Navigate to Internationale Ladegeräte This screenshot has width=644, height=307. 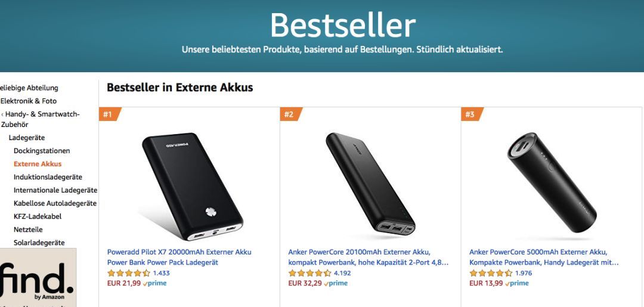point(55,190)
